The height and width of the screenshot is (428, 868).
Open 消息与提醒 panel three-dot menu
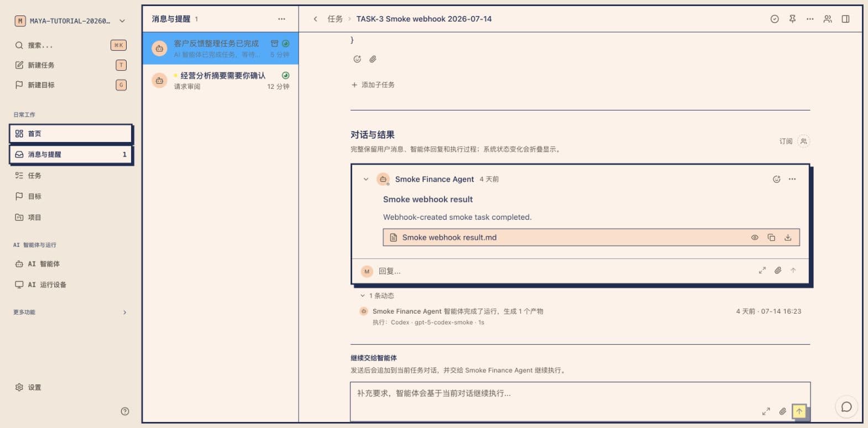coord(281,19)
